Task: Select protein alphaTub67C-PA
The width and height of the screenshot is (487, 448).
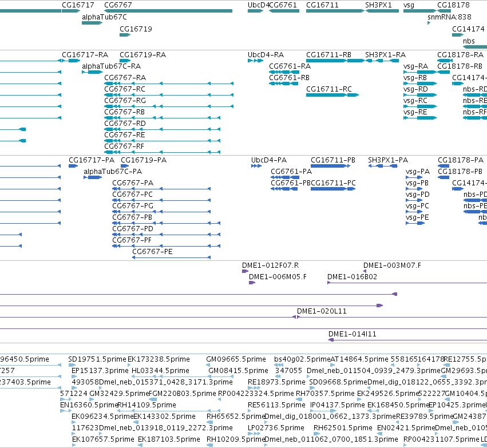Action: (113, 172)
